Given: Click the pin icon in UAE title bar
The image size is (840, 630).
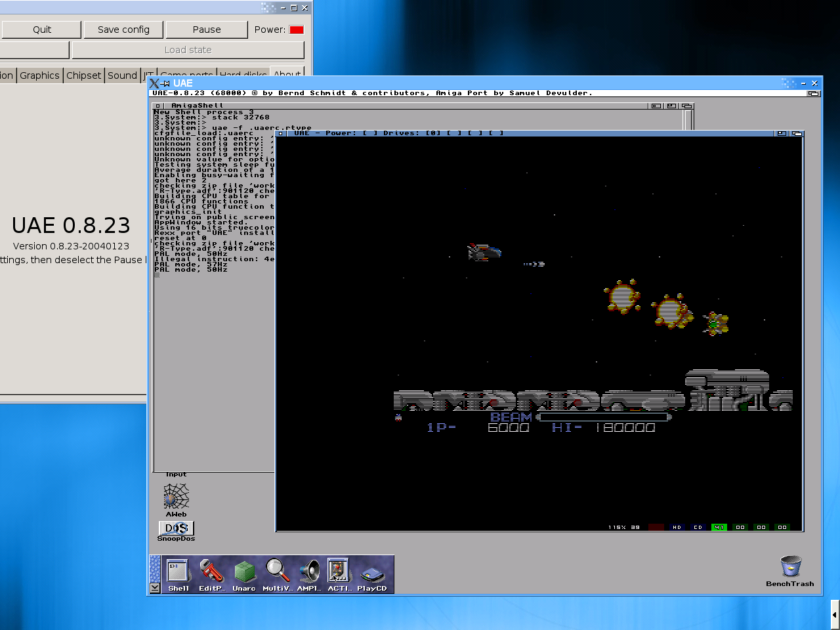Looking at the screenshot, I should coord(166,83).
